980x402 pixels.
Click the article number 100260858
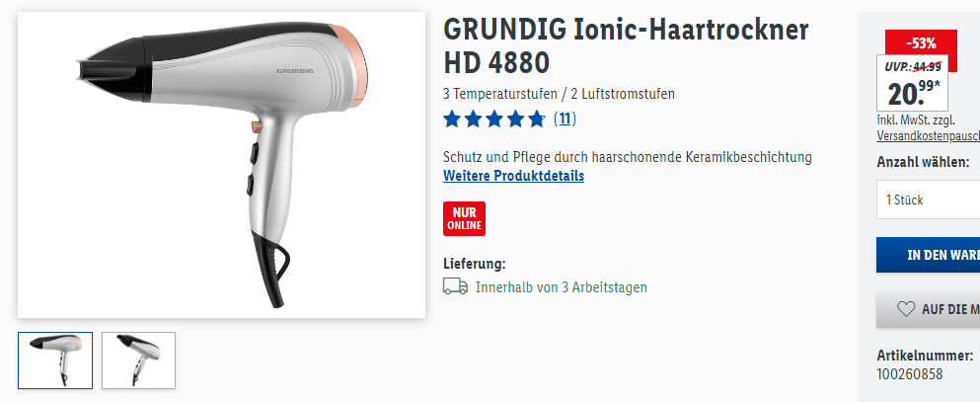[x=909, y=374]
